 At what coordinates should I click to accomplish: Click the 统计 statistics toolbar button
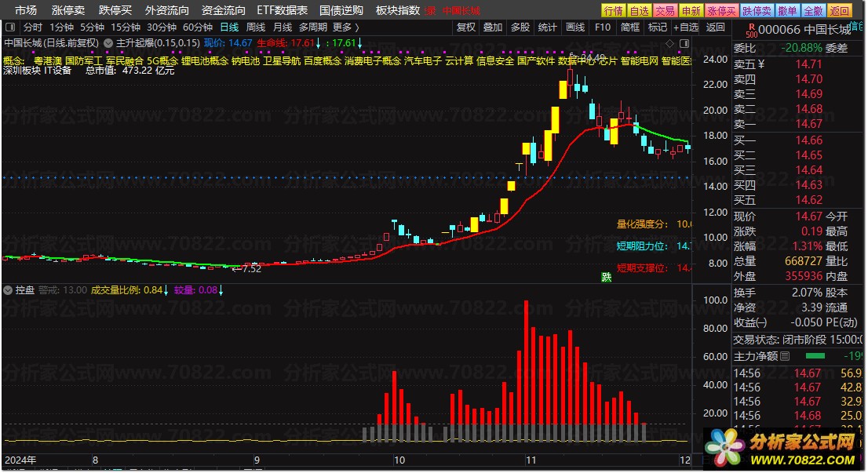548,27
